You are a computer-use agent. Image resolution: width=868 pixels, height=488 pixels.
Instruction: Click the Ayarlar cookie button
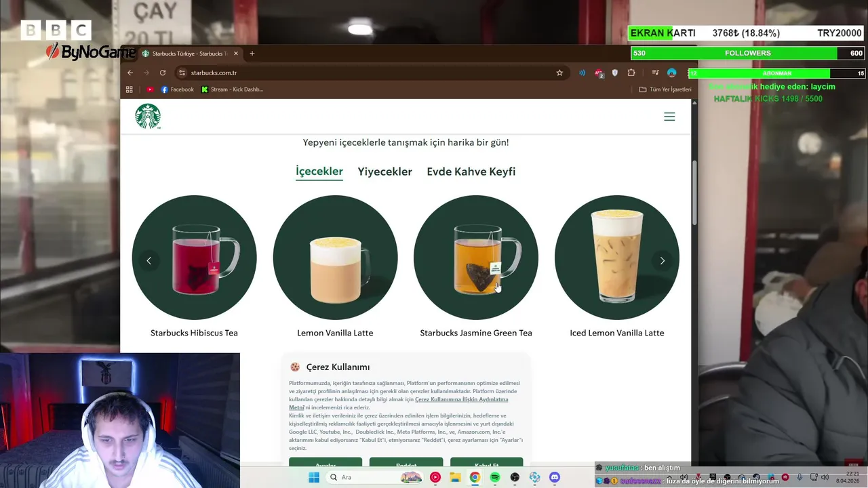325,464
